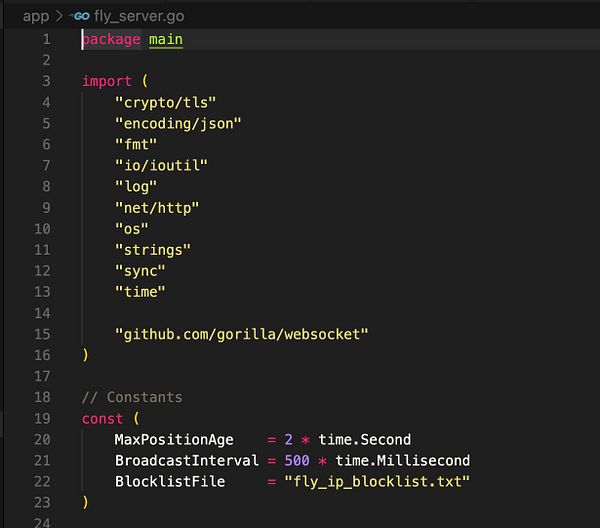Viewport: 600px width, 528px height.
Task: Click the "strings" import string
Action: (x=153, y=250)
